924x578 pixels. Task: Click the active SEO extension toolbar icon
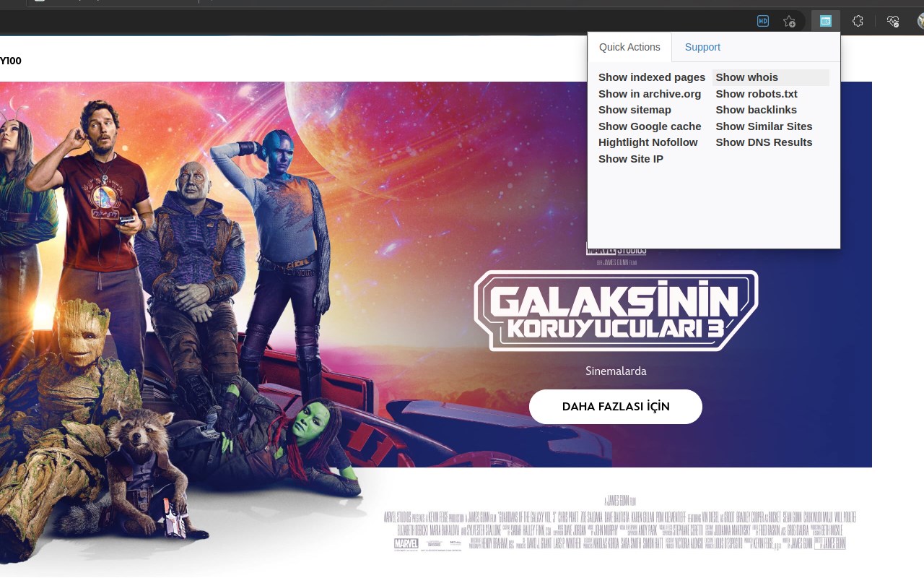pos(825,21)
